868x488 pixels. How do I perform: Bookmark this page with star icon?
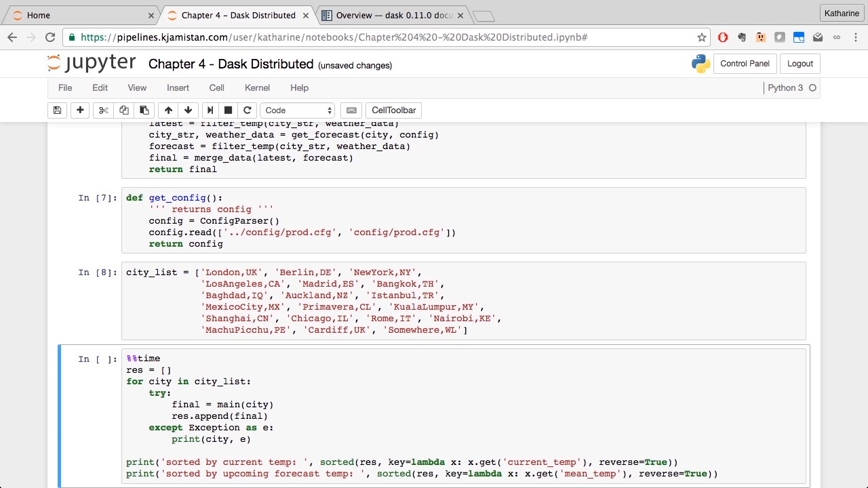(702, 37)
